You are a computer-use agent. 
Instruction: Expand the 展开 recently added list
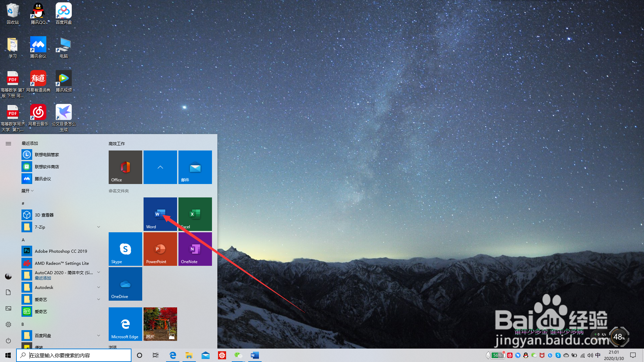(x=28, y=191)
